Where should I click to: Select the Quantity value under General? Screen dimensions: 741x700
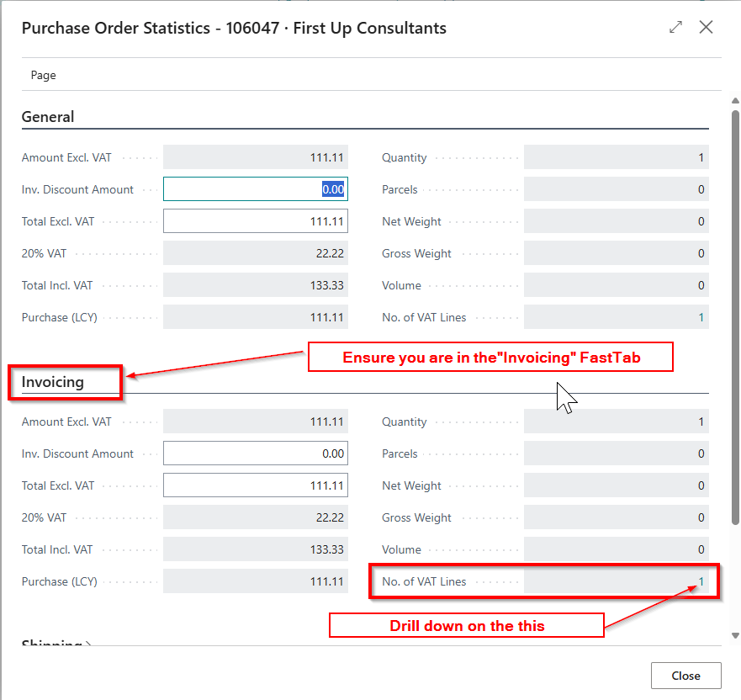point(616,157)
